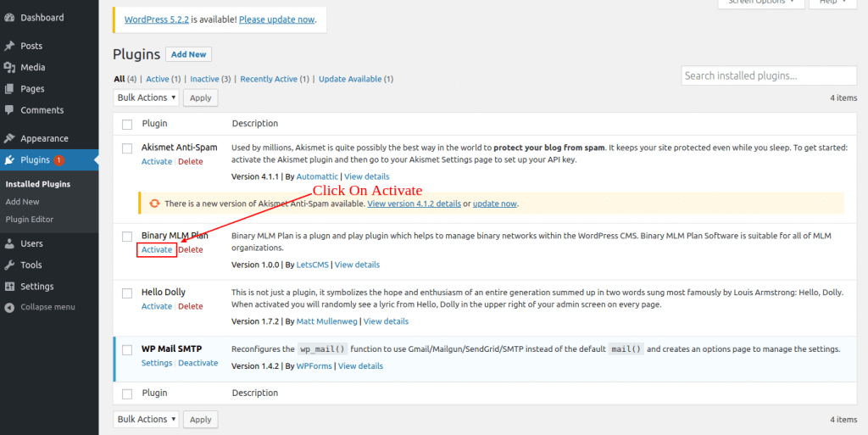
Task: Activate the Binary MLM Plan plugin
Action: coord(157,249)
